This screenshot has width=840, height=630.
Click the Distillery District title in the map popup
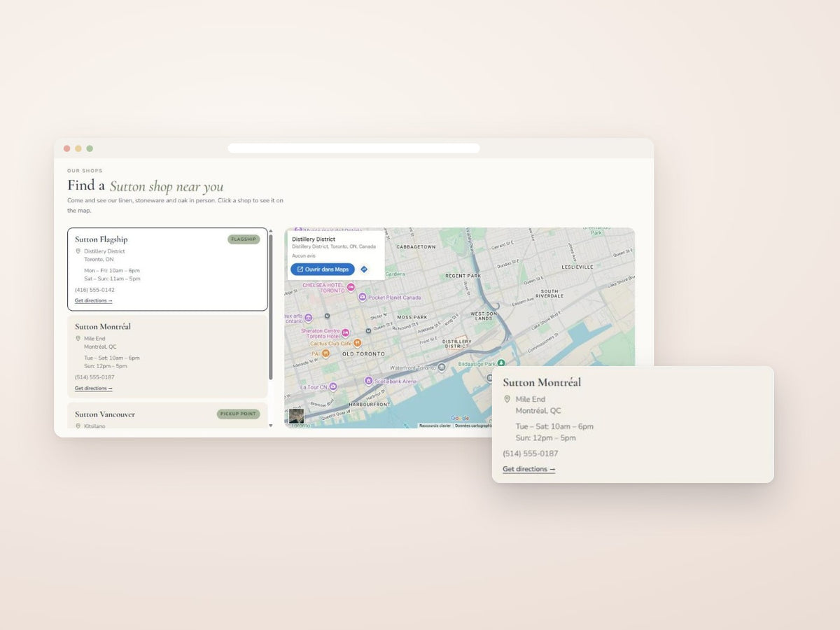tap(314, 239)
